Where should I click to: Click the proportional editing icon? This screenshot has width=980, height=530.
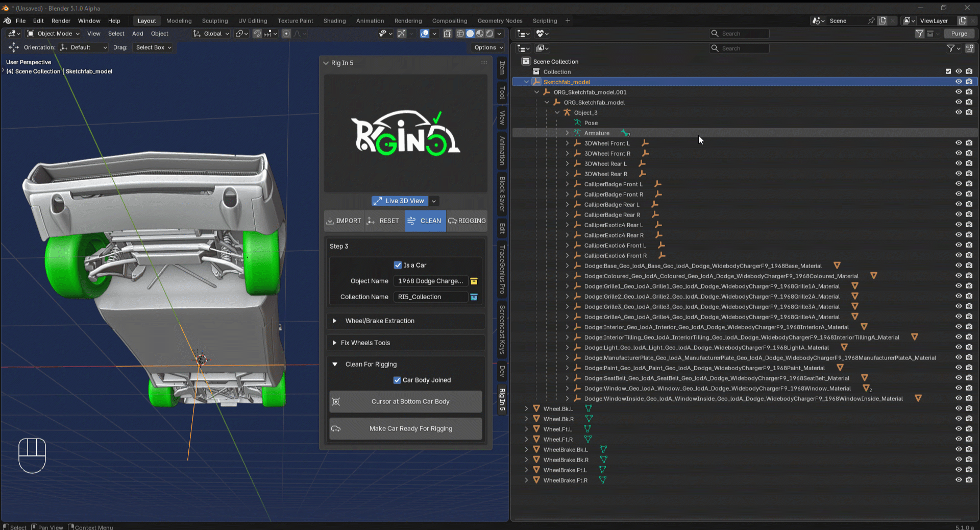pyautogui.click(x=286, y=34)
